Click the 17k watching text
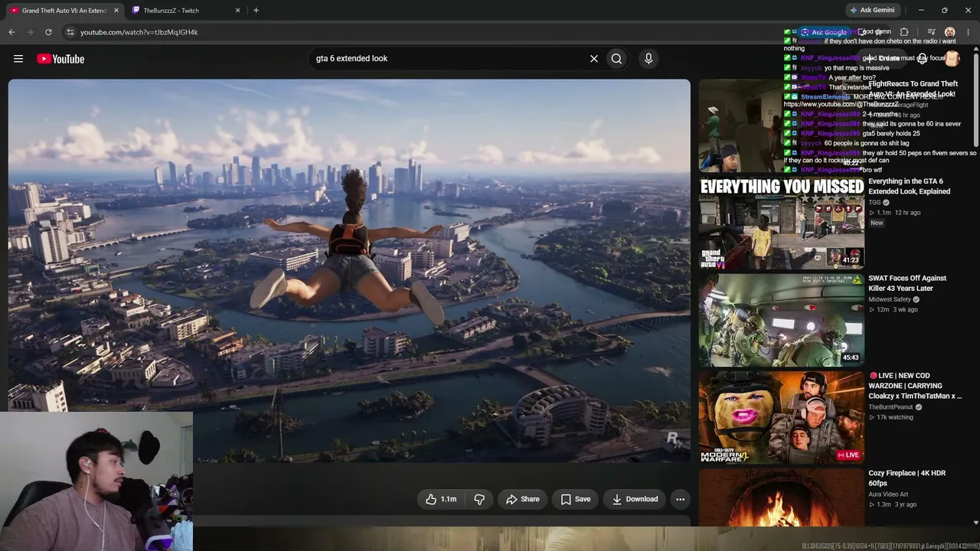980x551 pixels. (x=895, y=417)
